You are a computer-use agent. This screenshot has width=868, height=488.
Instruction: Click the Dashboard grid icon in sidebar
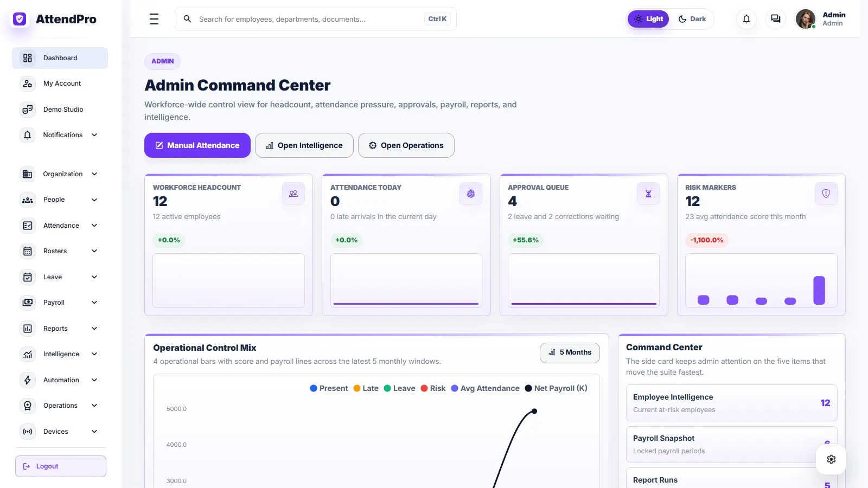[x=28, y=58]
